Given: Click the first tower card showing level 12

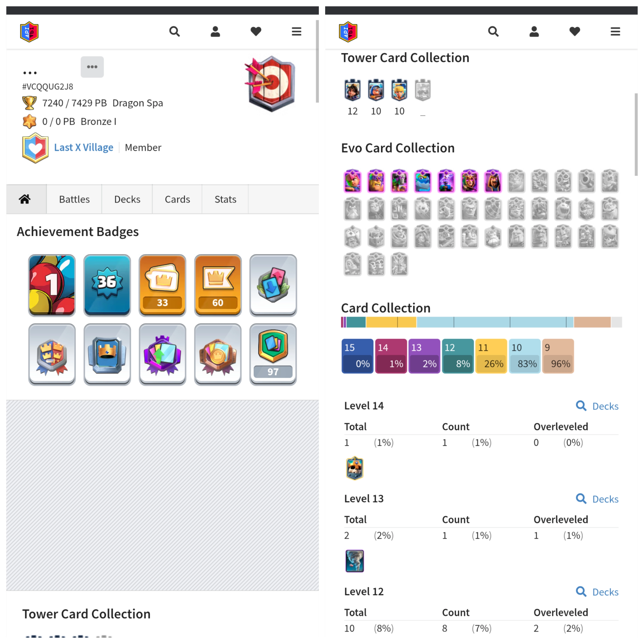Looking at the screenshot, I should click(353, 90).
